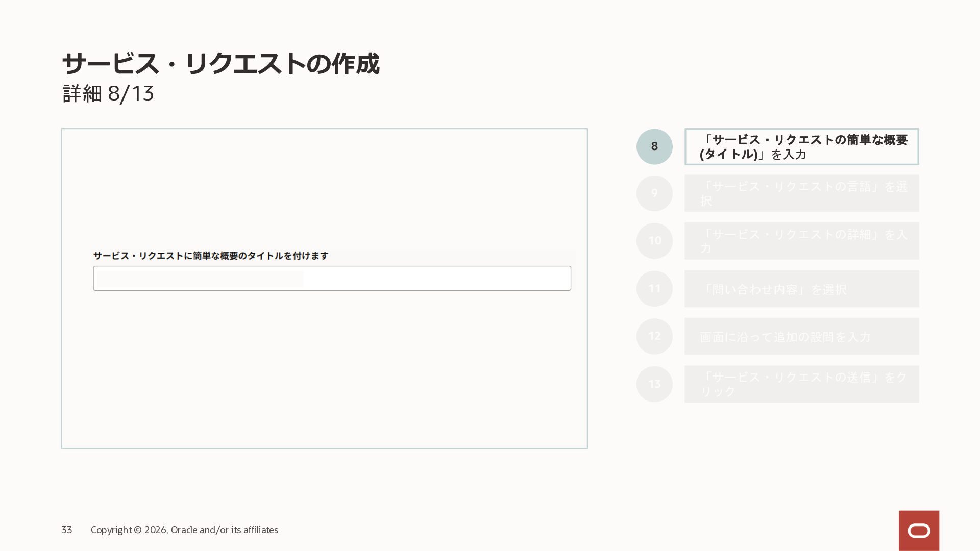Screen dimensions: 980x551
Task: Select the step 9 language selection box
Action: coord(801,193)
